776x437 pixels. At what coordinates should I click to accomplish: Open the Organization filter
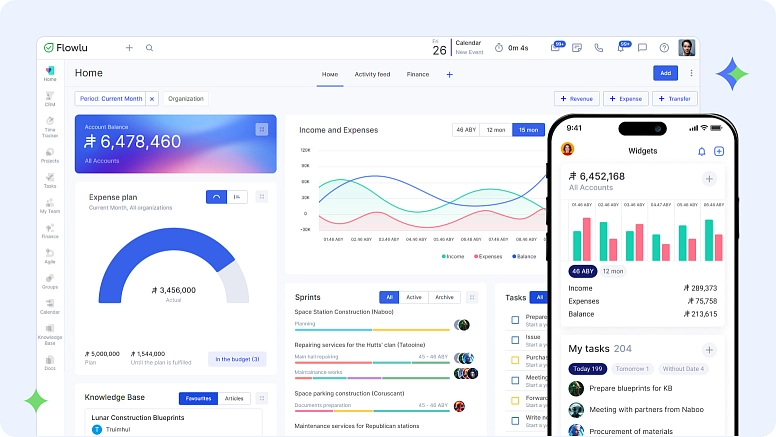[x=186, y=98]
